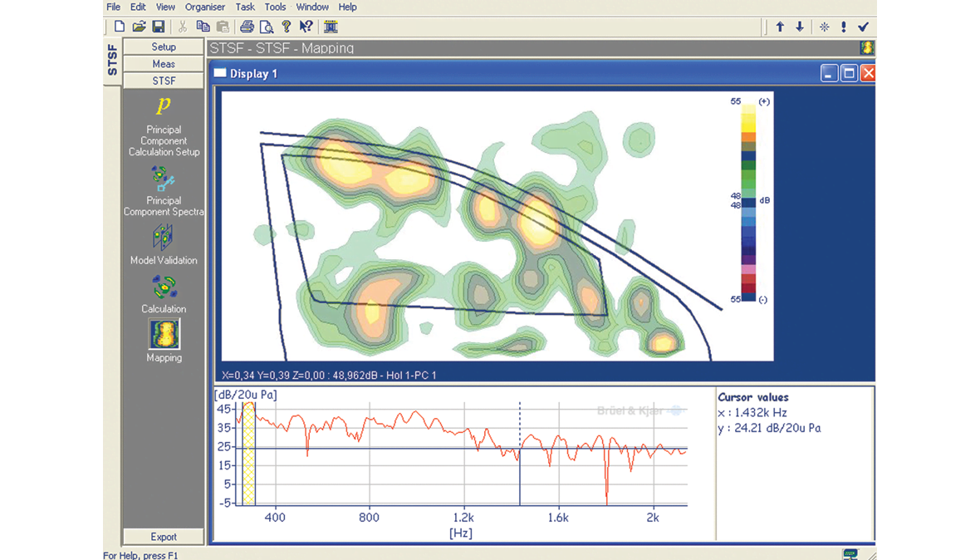
Task: Click the dB color scale legend bar
Action: 748,199
